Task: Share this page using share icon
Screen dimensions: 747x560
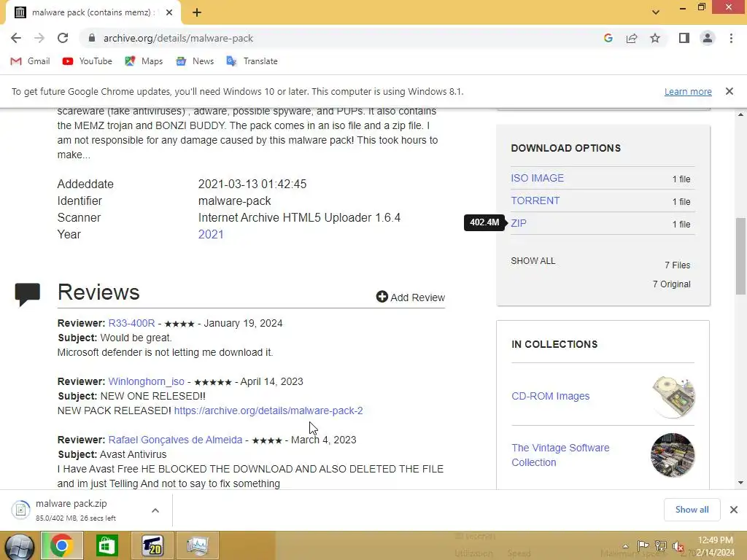Action: pos(632,38)
